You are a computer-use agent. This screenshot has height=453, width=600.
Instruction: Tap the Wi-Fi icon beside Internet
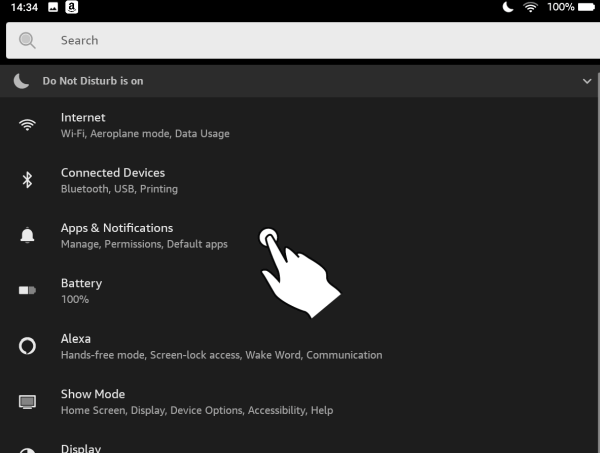(27, 125)
